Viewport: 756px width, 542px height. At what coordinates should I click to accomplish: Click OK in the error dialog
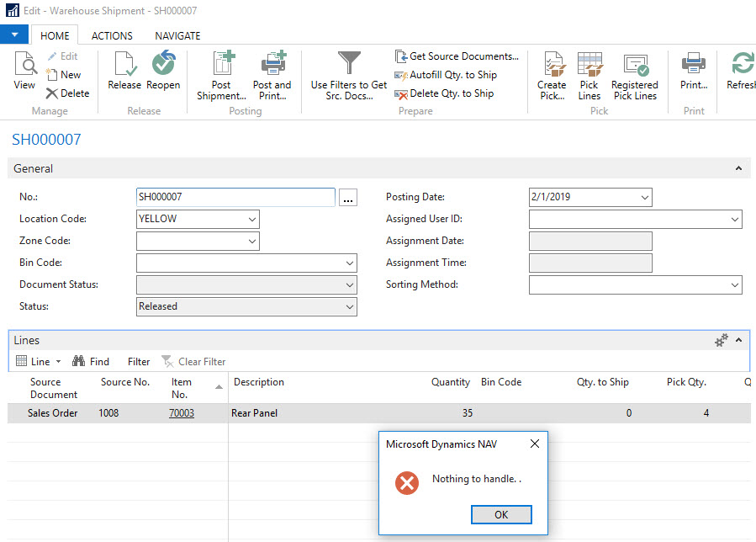point(501,514)
